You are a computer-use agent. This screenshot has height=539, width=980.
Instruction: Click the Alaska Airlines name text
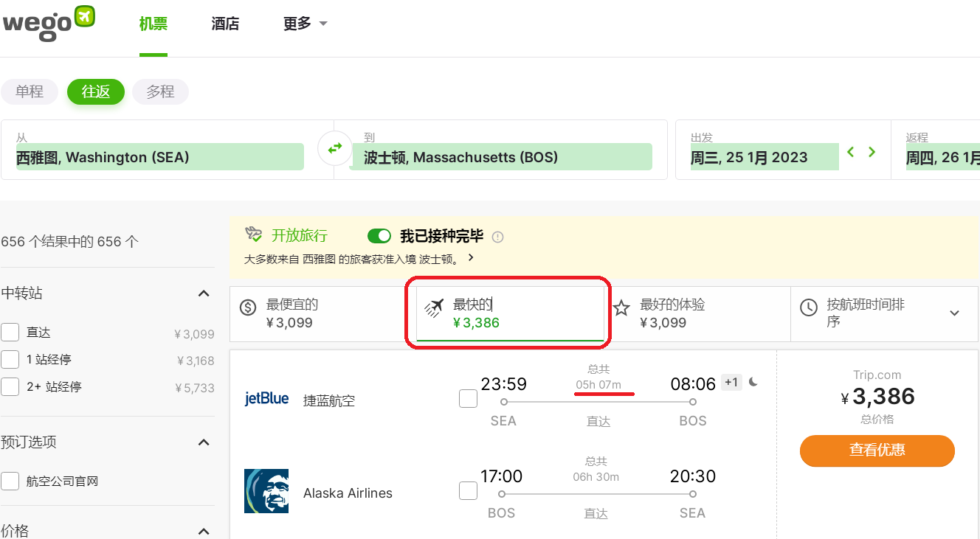[348, 493]
